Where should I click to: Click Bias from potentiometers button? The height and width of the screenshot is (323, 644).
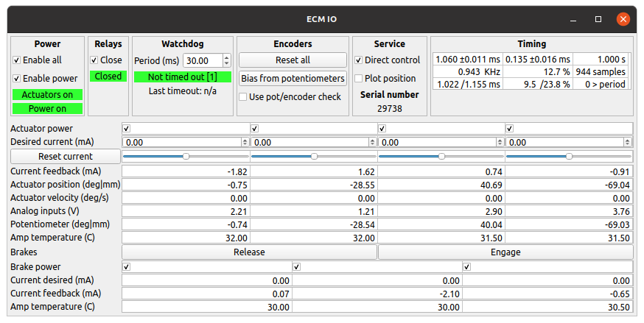[293, 78]
